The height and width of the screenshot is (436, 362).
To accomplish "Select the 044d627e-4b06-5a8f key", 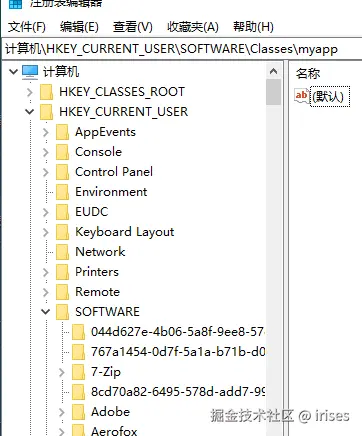I will point(178,332).
